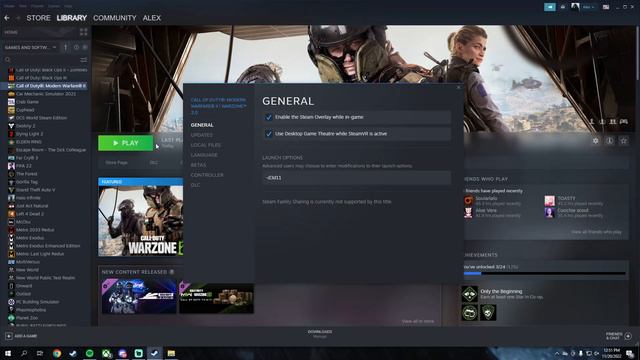
Task: Open the Controller properties tab
Action: click(x=207, y=175)
